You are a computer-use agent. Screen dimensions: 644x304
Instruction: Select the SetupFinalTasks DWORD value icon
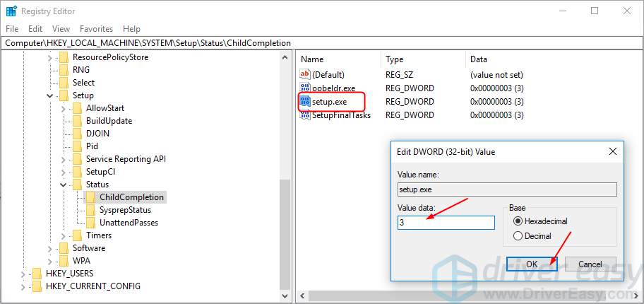point(305,115)
